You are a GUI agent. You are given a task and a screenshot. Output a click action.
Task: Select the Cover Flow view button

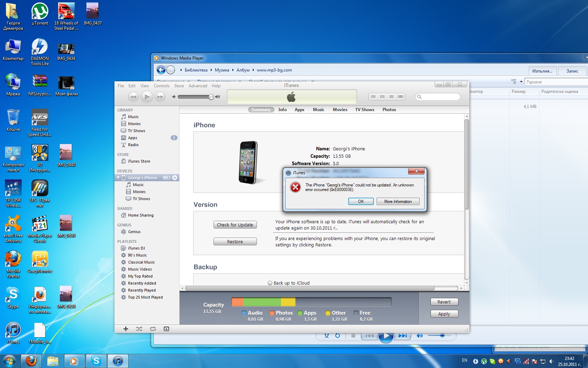(x=400, y=96)
